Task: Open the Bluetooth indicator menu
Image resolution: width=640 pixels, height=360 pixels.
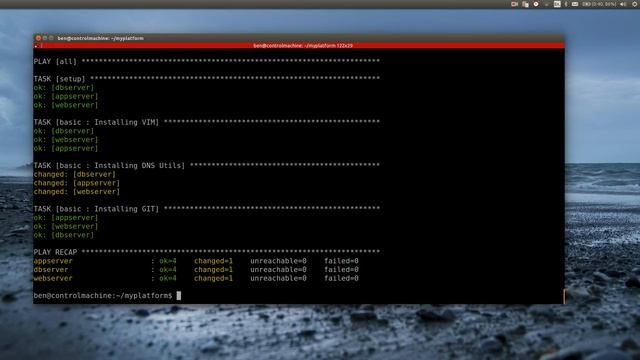Action: coord(566,4)
